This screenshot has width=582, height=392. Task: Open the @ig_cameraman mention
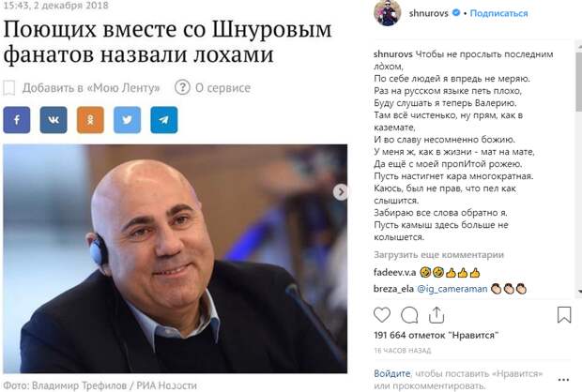[452, 289]
